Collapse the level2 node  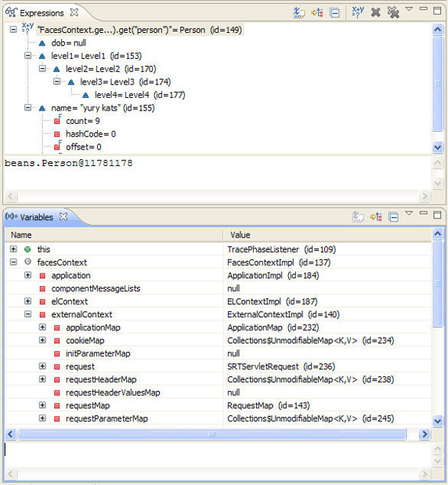point(42,69)
